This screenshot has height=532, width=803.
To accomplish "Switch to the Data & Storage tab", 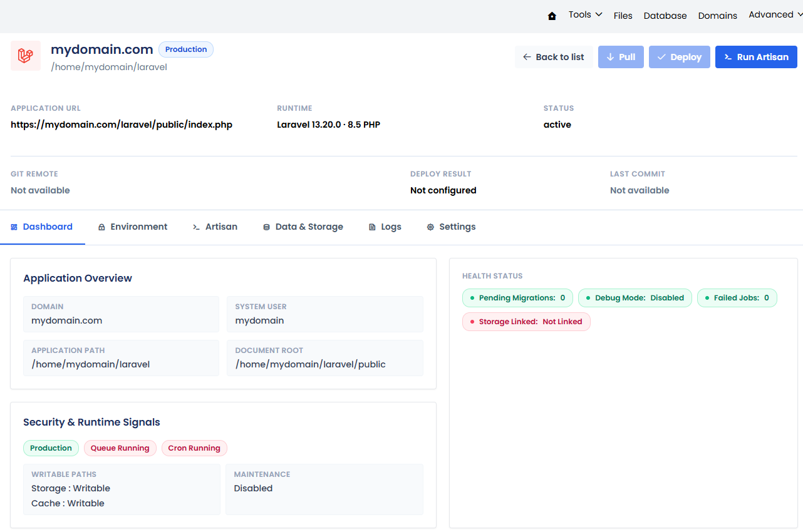I will pos(303,227).
